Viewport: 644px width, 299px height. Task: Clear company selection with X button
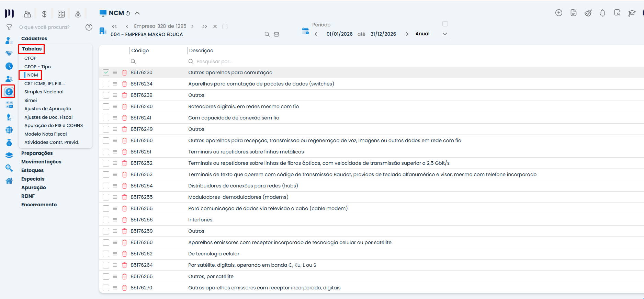(215, 26)
